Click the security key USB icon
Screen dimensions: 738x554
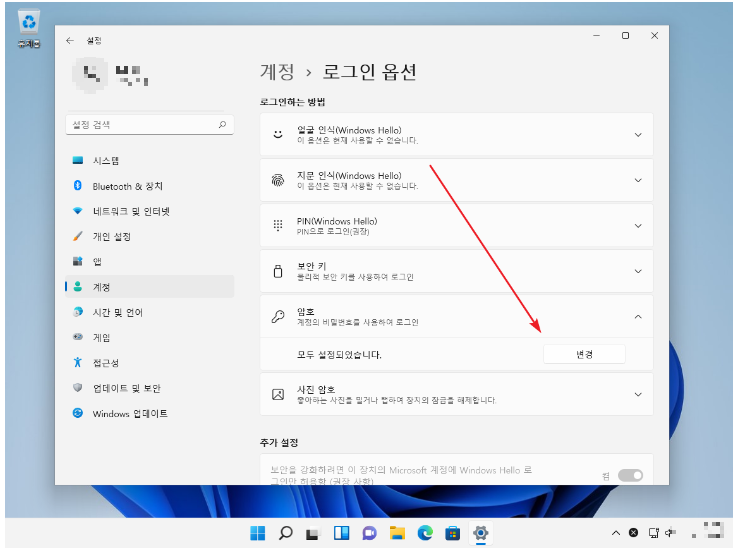click(278, 271)
